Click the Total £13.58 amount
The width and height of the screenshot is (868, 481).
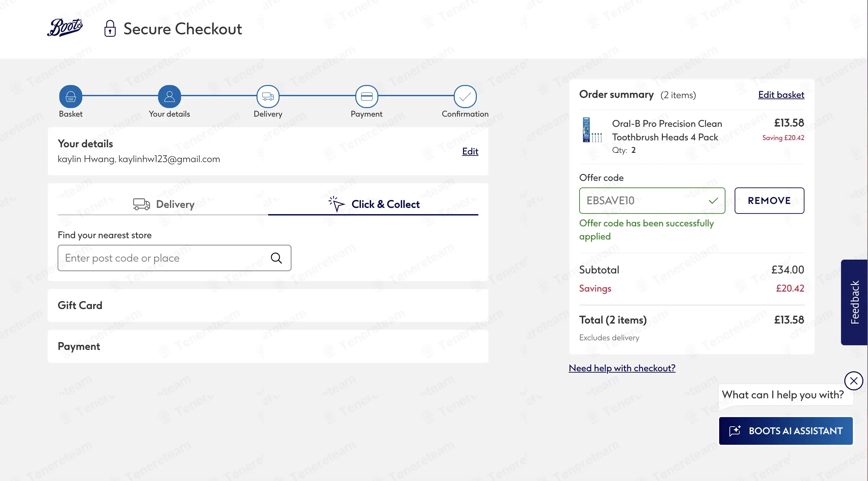[789, 320]
